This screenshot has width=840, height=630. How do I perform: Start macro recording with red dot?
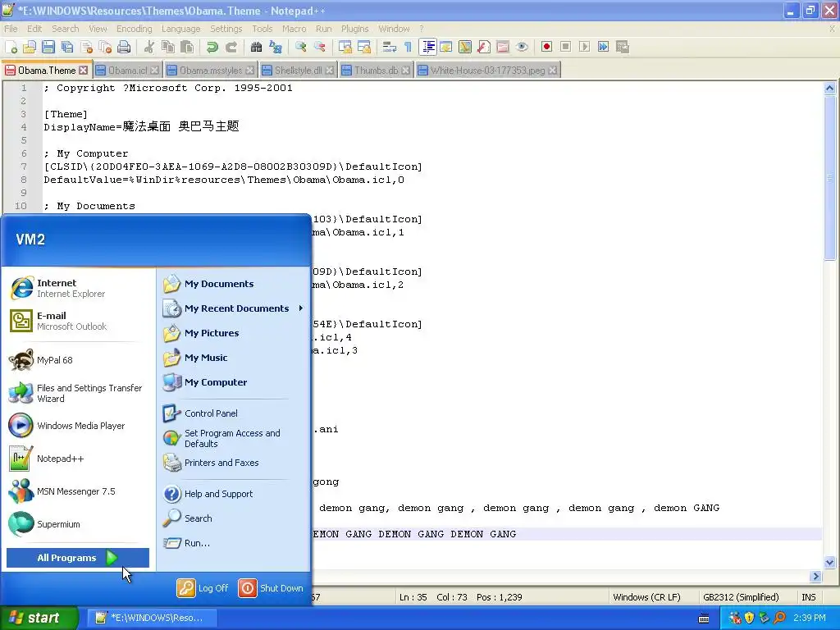pos(546,47)
